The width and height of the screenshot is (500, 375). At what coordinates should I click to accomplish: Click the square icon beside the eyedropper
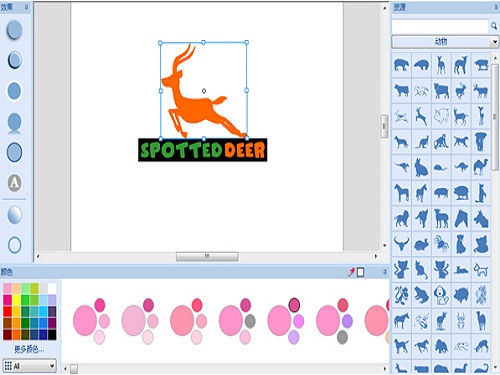coord(360,272)
